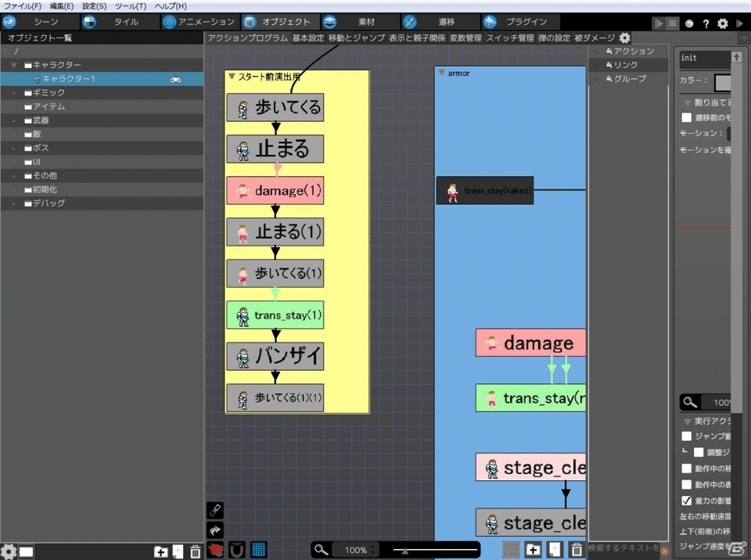Toggle the blue grid display icon
The image size is (751, 560).
(259, 550)
